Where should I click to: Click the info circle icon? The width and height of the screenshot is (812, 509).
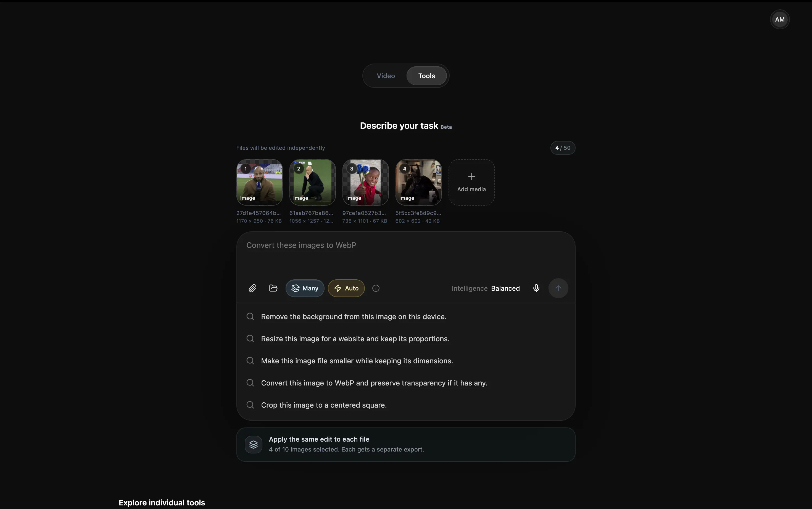pyautogui.click(x=376, y=288)
